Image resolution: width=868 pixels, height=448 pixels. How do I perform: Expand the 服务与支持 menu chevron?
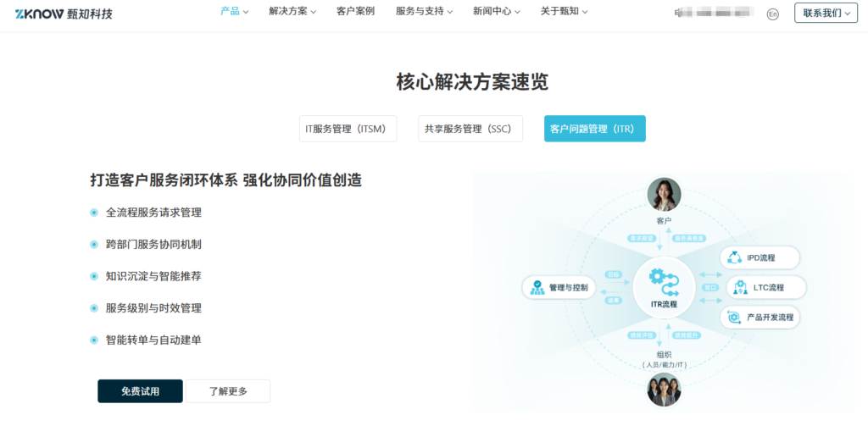coord(449,12)
